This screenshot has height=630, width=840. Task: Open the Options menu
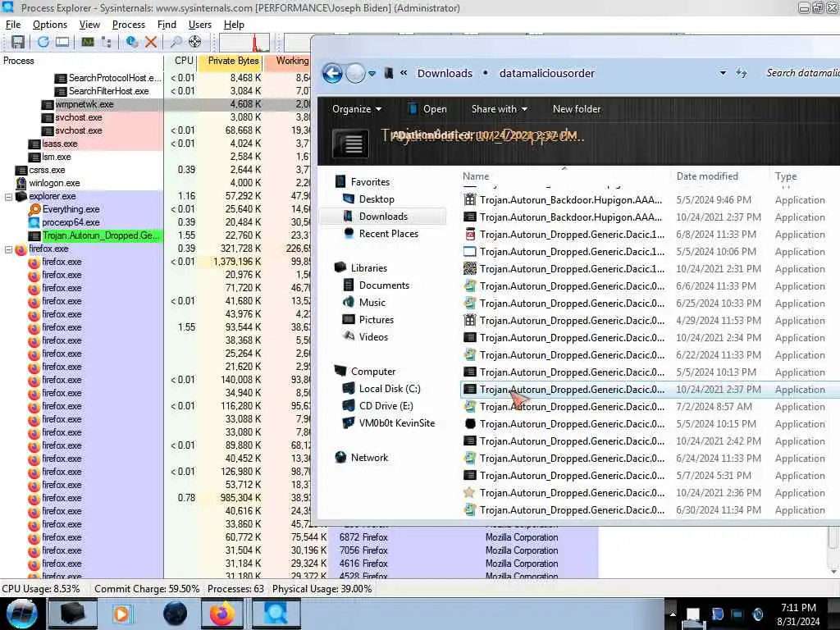[50, 25]
